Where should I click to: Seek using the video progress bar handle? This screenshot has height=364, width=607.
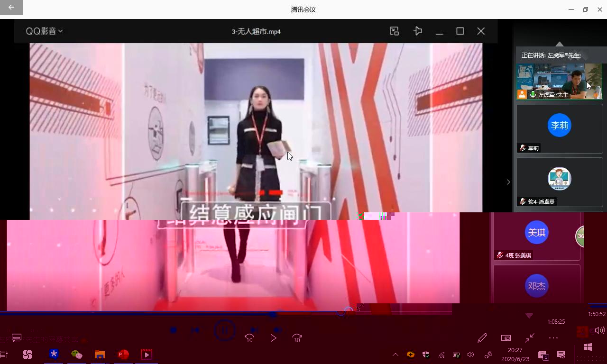[273, 314]
